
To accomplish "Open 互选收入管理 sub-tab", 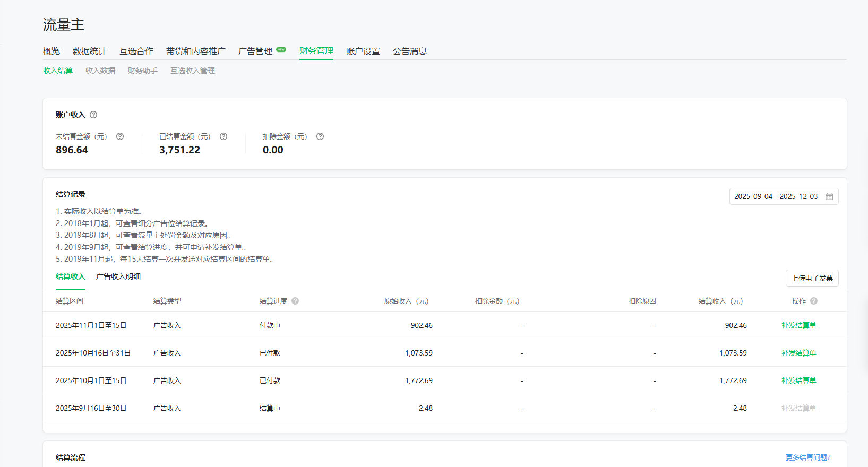I will click(192, 71).
